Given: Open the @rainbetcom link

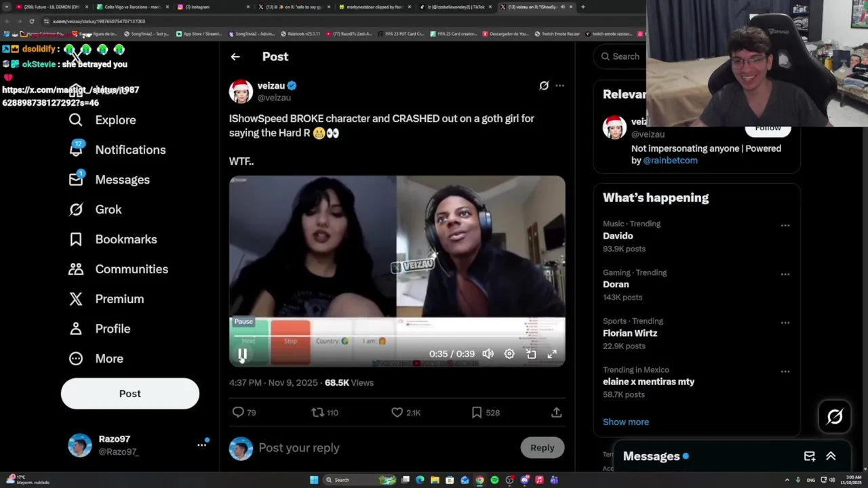Looking at the screenshot, I should 670,161.
